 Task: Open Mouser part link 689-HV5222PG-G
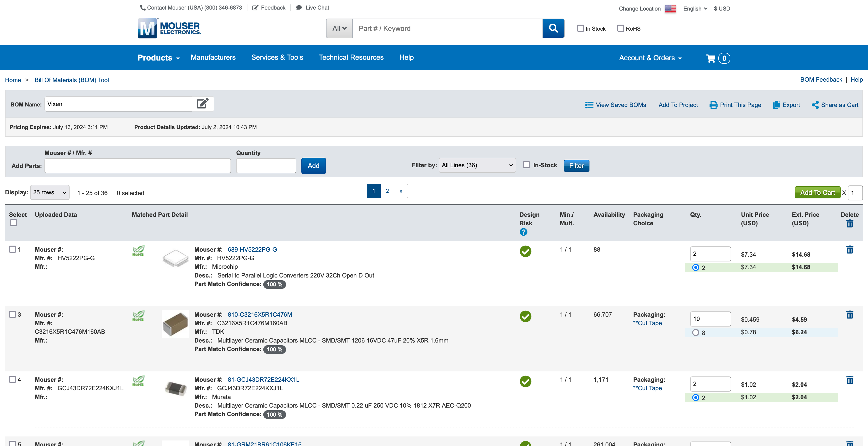point(252,250)
